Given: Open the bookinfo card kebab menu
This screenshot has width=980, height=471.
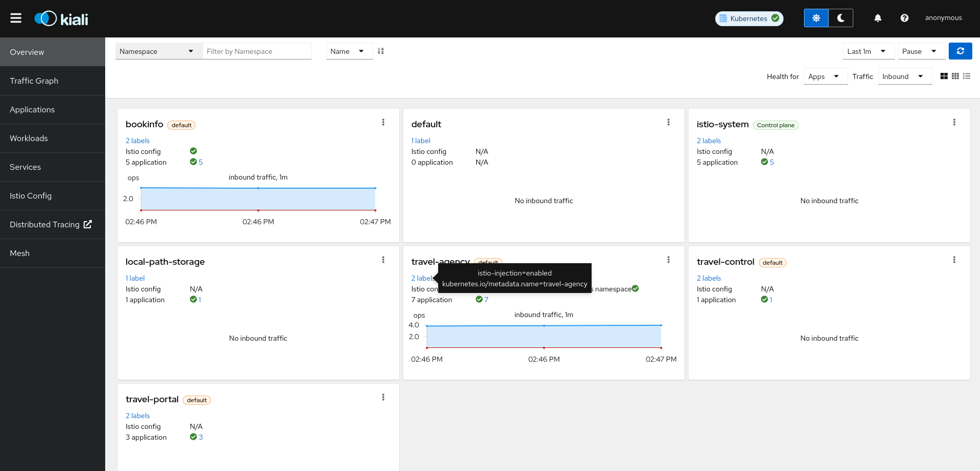Looking at the screenshot, I should tap(383, 122).
